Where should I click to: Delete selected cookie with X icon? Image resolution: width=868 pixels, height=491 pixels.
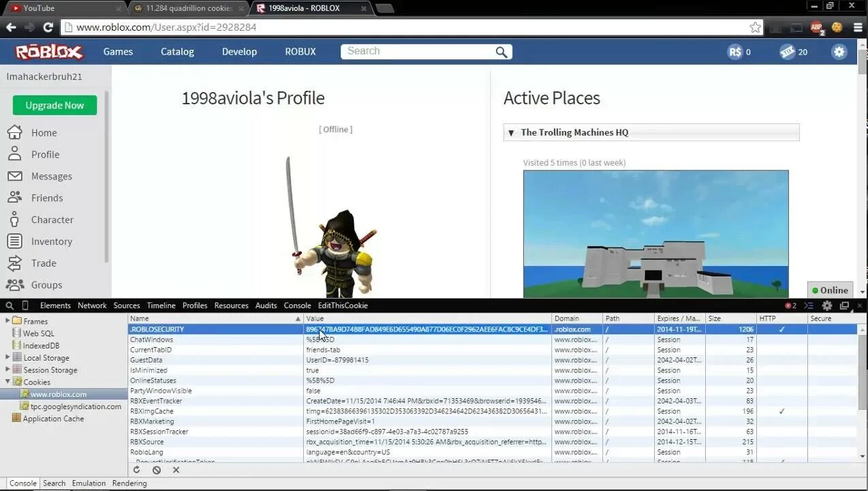tap(176, 470)
